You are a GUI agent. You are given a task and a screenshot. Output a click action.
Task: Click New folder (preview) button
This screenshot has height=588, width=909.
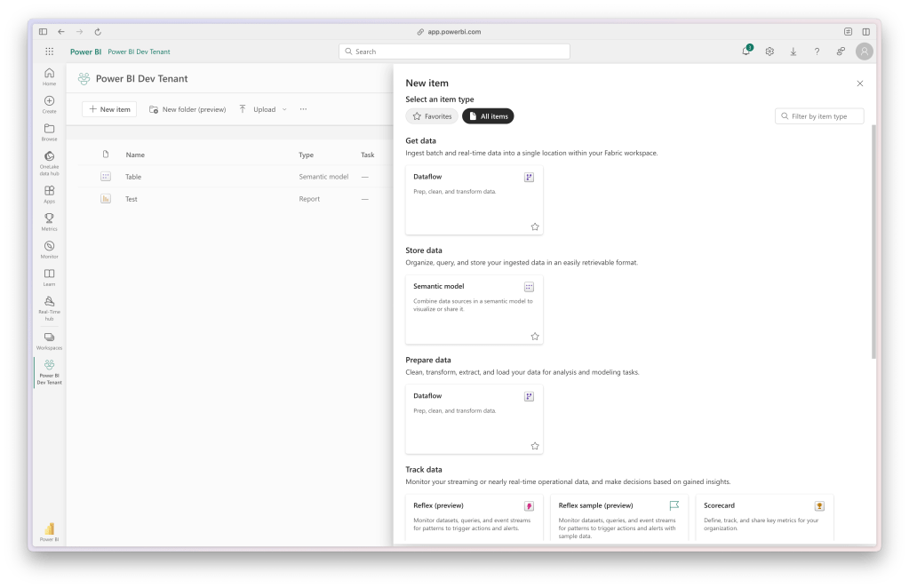pyautogui.click(x=187, y=109)
